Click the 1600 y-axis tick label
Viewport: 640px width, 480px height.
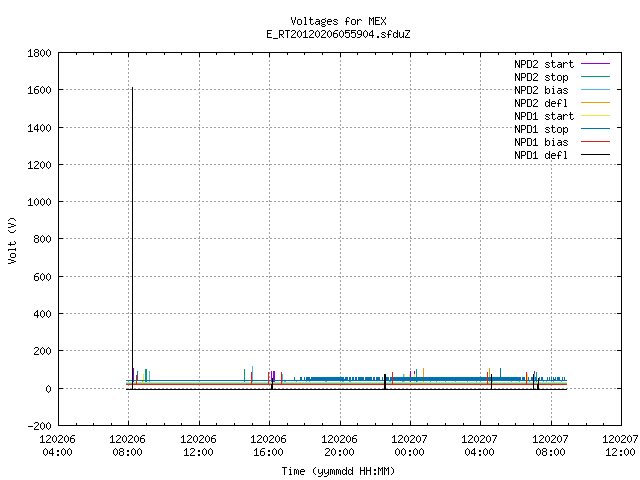tap(39, 90)
